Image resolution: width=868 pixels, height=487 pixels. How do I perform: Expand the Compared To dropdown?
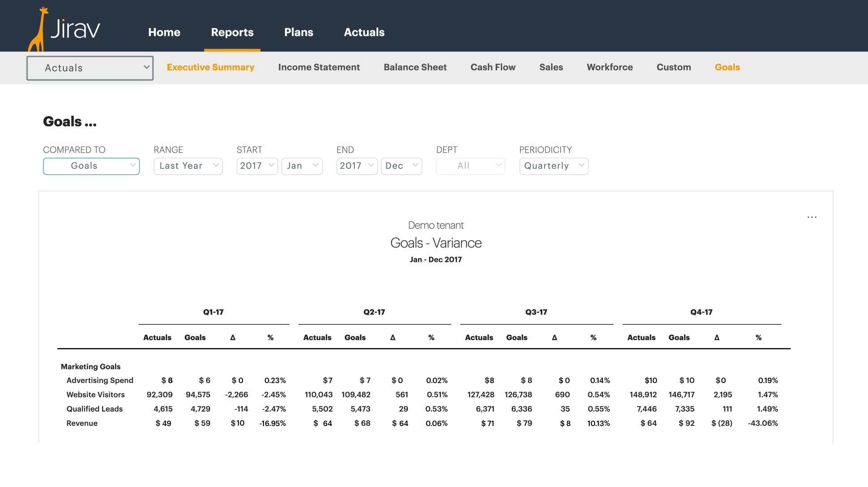(x=91, y=166)
